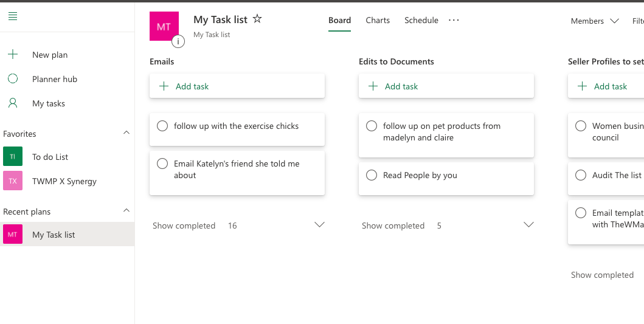Click the plus icon in Seller Profiles Add task

pos(582,86)
